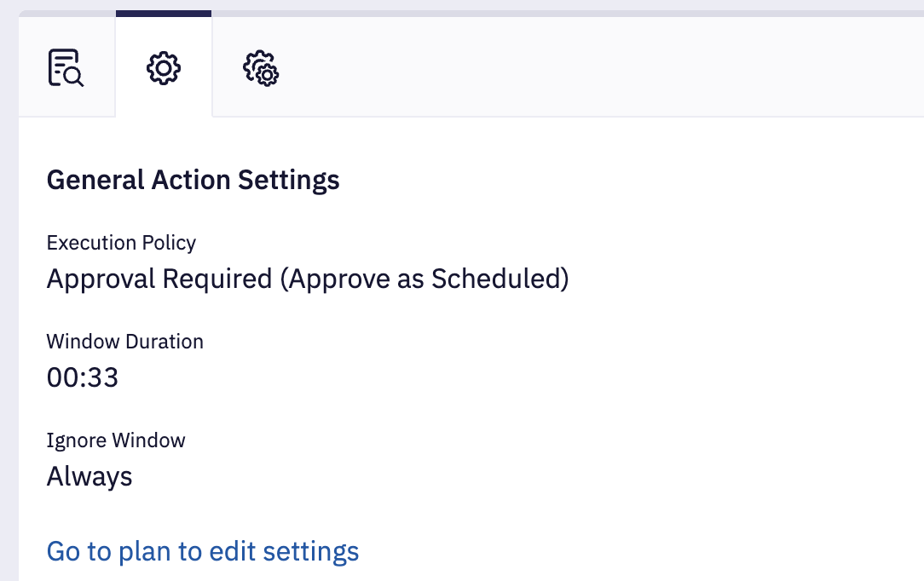Select the single gear settings icon
Viewport: 924px width, 581px height.
tap(163, 68)
